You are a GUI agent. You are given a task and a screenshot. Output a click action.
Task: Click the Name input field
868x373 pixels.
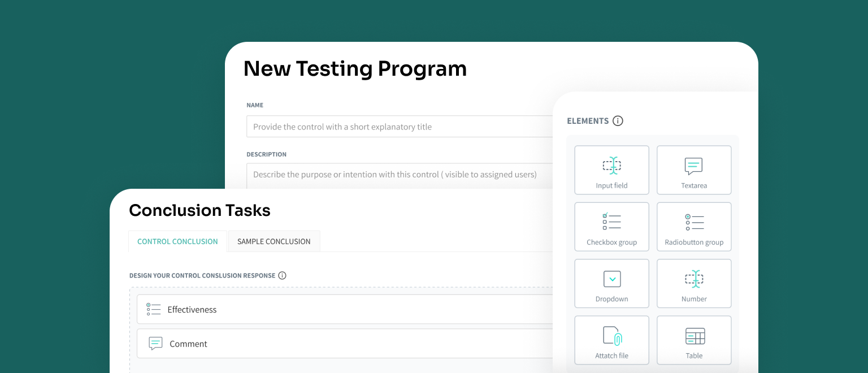tap(400, 127)
